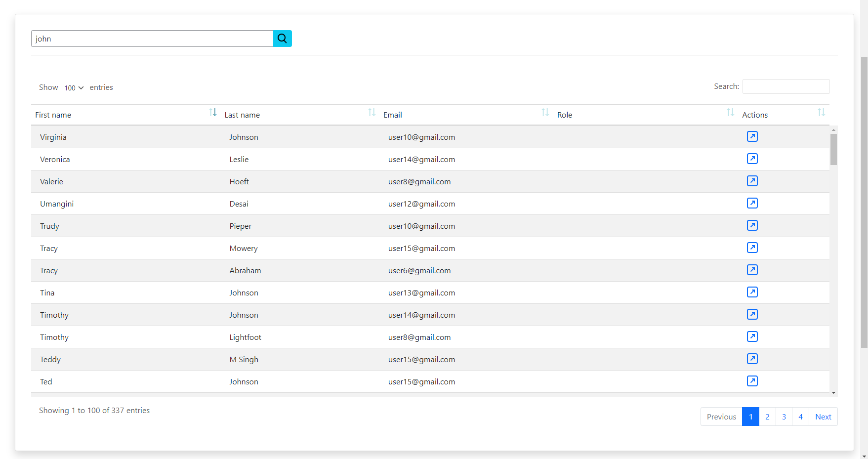Image resolution: width=868 pixels, height=459 pixels.
Task: Open action for Virginia Johnson row
Action: [752, 136]
